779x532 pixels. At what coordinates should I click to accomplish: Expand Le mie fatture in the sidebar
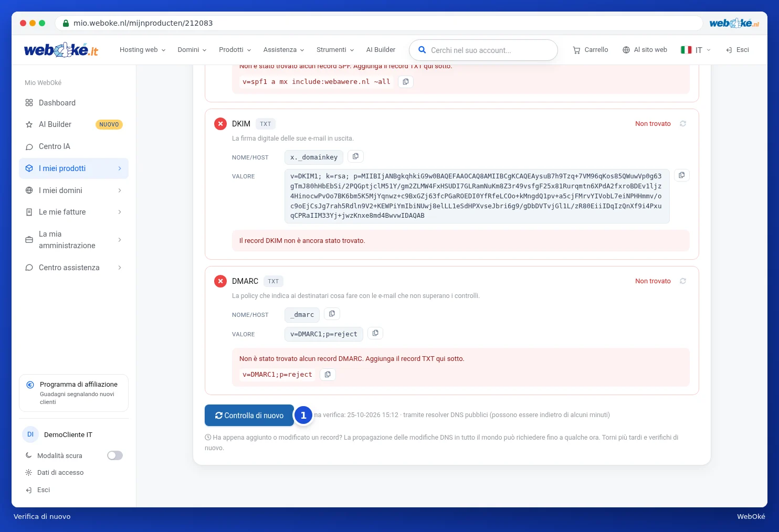click(x=73, y=212)
